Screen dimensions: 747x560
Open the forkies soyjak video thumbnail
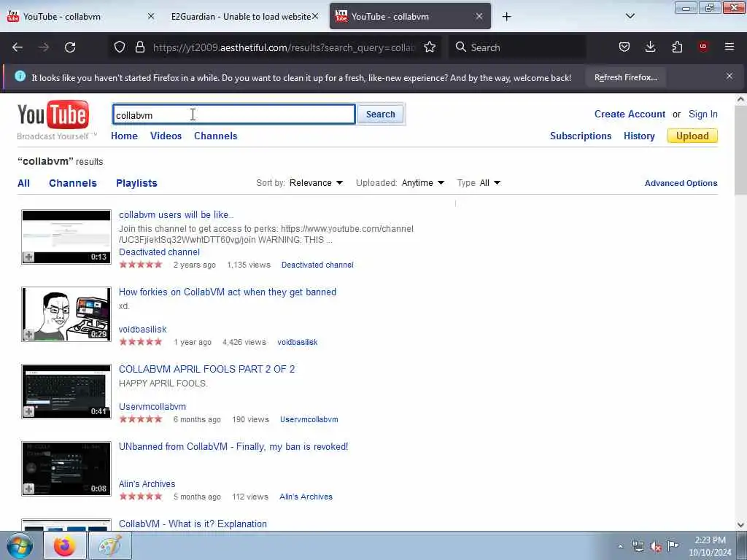click(x=66, y=314)
